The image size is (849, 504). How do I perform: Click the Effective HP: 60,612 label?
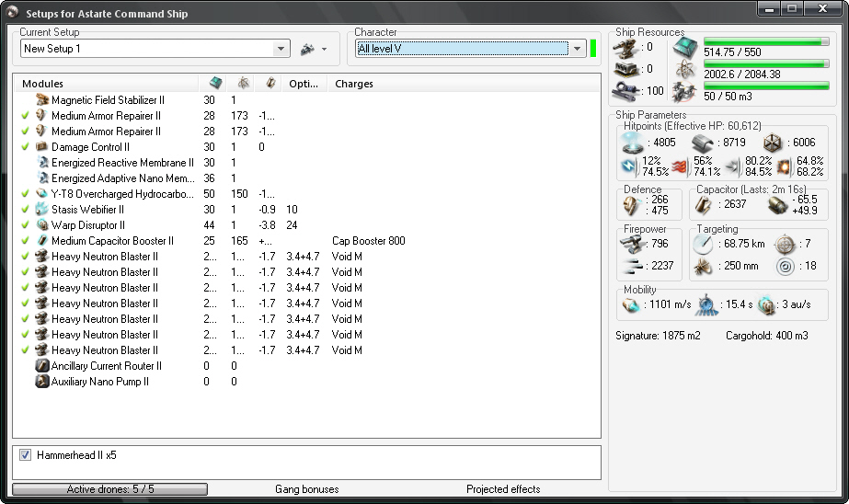(713, 126)
